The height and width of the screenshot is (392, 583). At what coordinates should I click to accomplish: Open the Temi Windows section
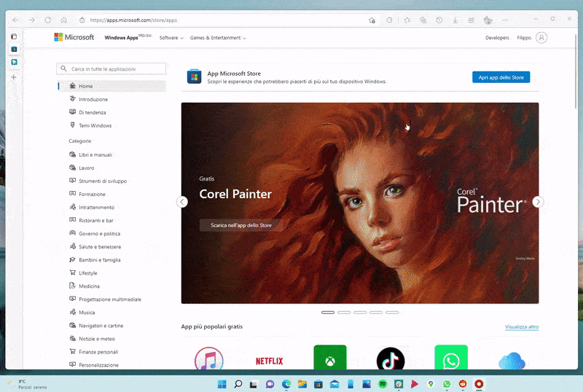pyautogui.click(x=90, y=126)
